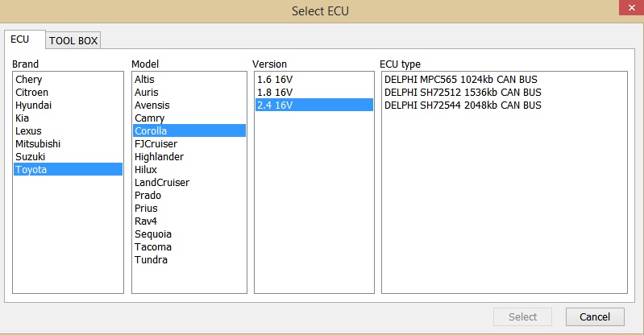Open the ECU tab
This screenshot has height=335, width=644.
click(x=21, y=39)
